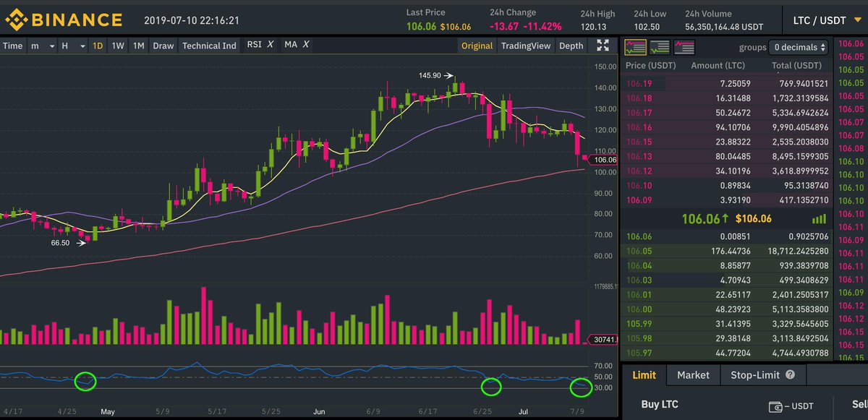Screen dimensions: 868x420
Task: Click the timestamp 2019-07-10 22:16:21
Action: tap(191, 20)
